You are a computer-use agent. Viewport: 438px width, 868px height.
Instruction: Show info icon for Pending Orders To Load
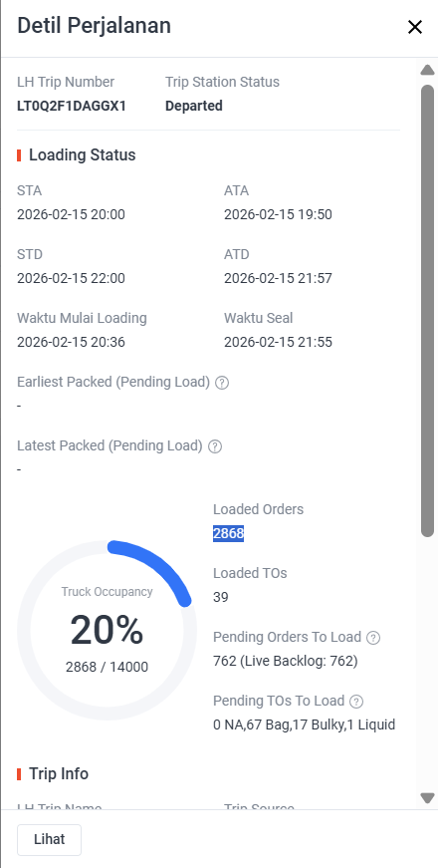coord(374,638)
